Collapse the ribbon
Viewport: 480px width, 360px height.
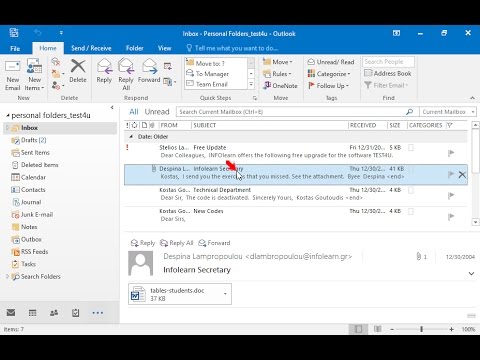click(472, 98)
